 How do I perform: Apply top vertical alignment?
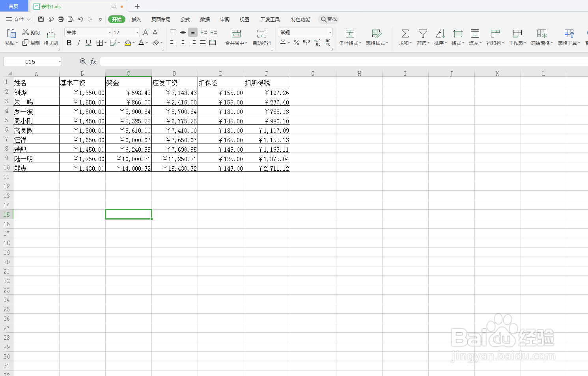coord(173,32)
